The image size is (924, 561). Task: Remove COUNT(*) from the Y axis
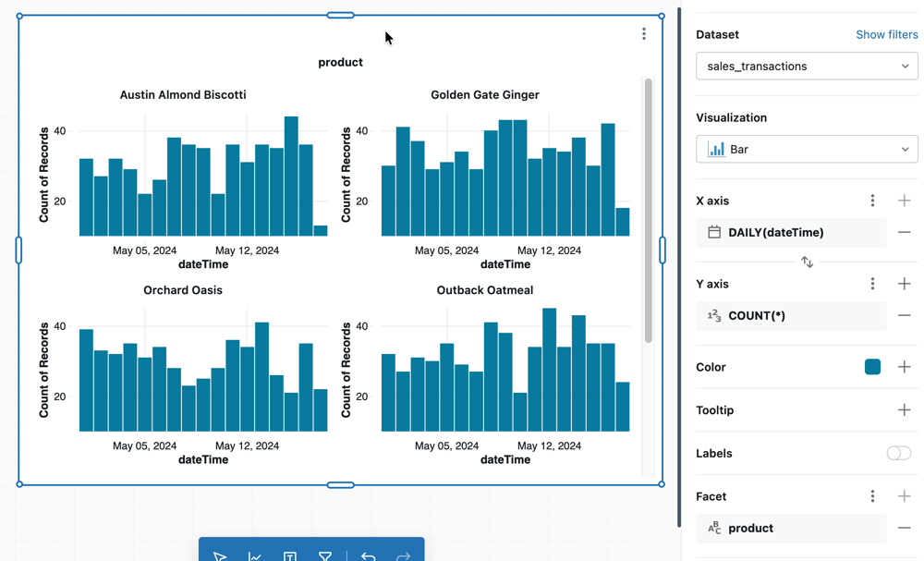[x=904, y=315]
